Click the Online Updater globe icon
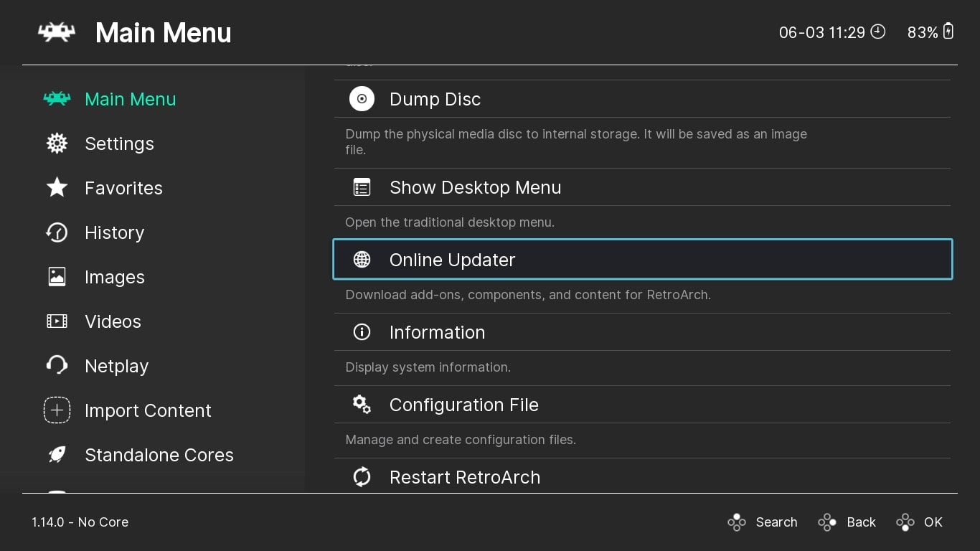 (362, 260)
